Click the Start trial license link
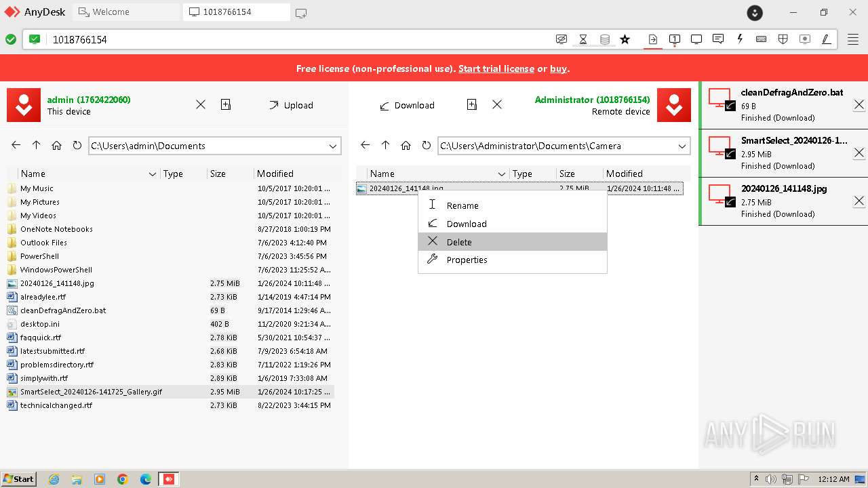This screenshot has height=488, width=868. click(x=496, y=68)
